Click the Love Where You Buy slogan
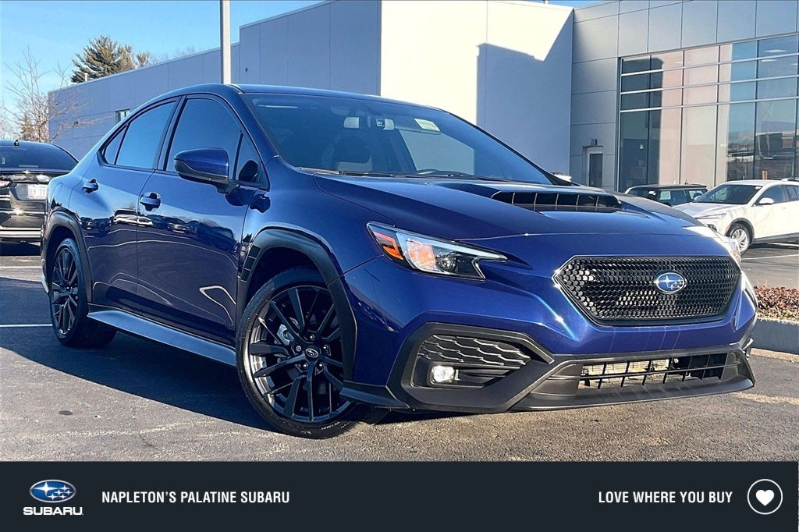 click(665, 498)
